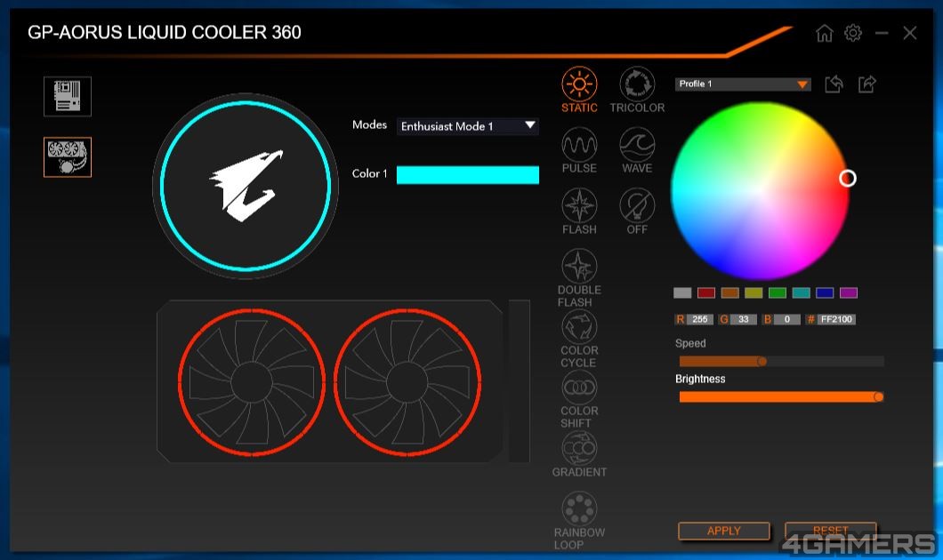Close the AORUS Liquid Cooler window

910,33
